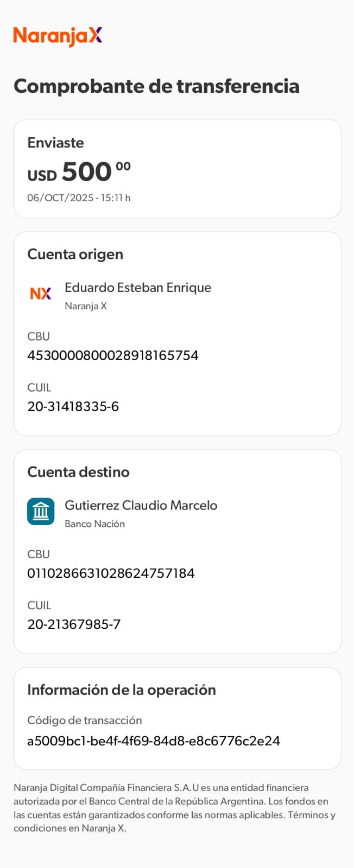Click the Comprobante de transferencia heading
354x868 pixels.
(156, 86)
